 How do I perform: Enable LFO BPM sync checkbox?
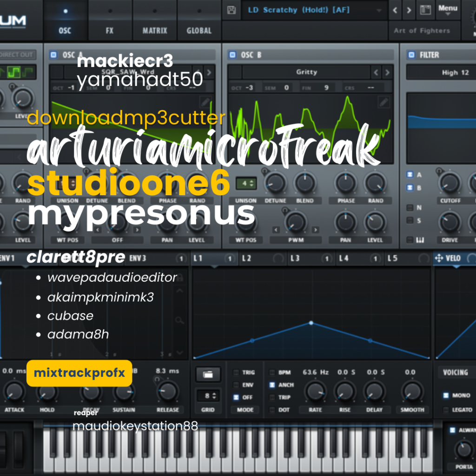coord(272,372)
